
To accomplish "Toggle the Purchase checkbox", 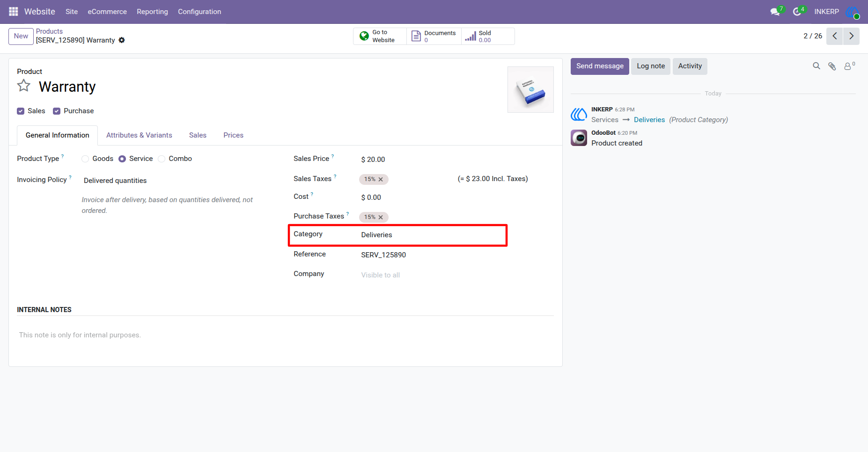I will click(x=57, y=111).
